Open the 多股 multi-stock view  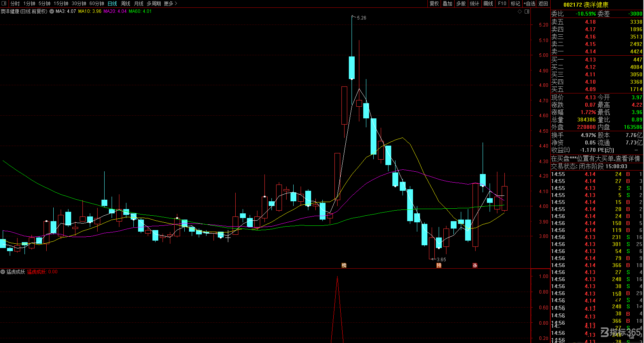461,4
